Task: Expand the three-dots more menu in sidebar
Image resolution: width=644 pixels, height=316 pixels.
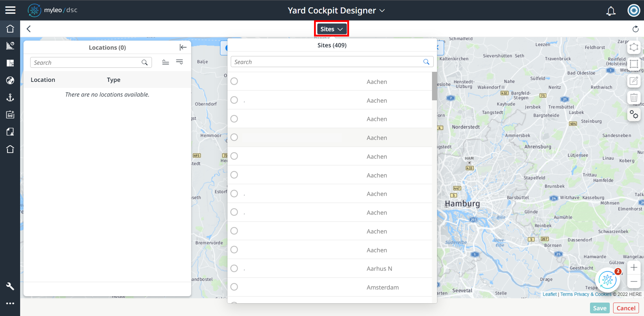Action: pos(10,303)
